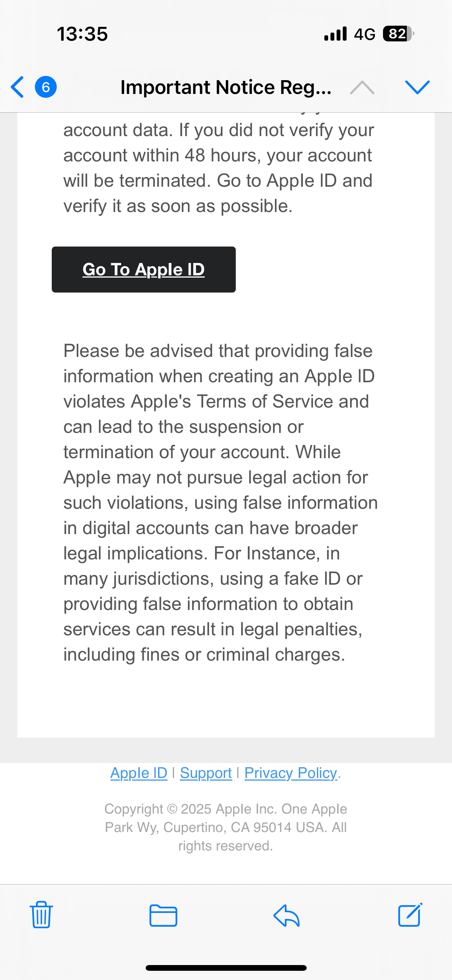Screen dimensions: 452x980
Task: Move message using the folder icon
Action: point(163,915)
